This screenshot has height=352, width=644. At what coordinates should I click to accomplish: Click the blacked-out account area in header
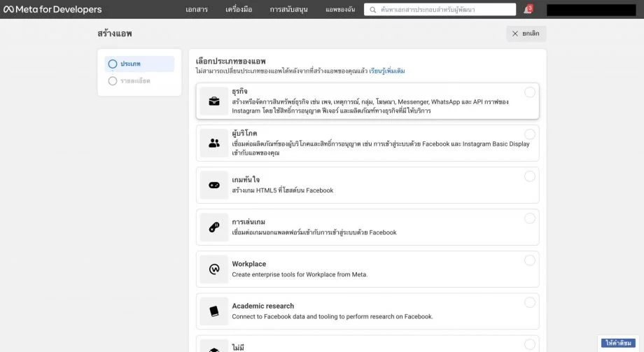click(591, 10)
